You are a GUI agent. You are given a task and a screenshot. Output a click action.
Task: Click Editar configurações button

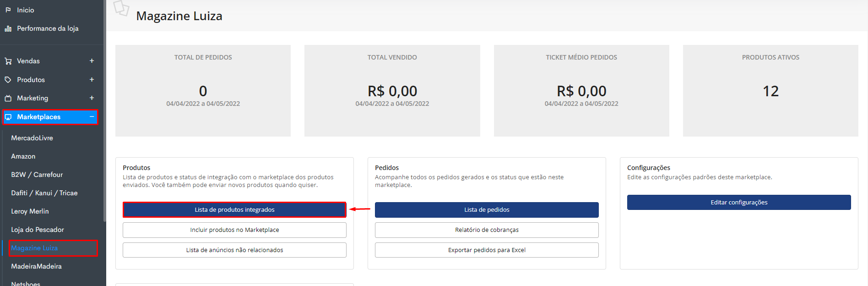739,202
